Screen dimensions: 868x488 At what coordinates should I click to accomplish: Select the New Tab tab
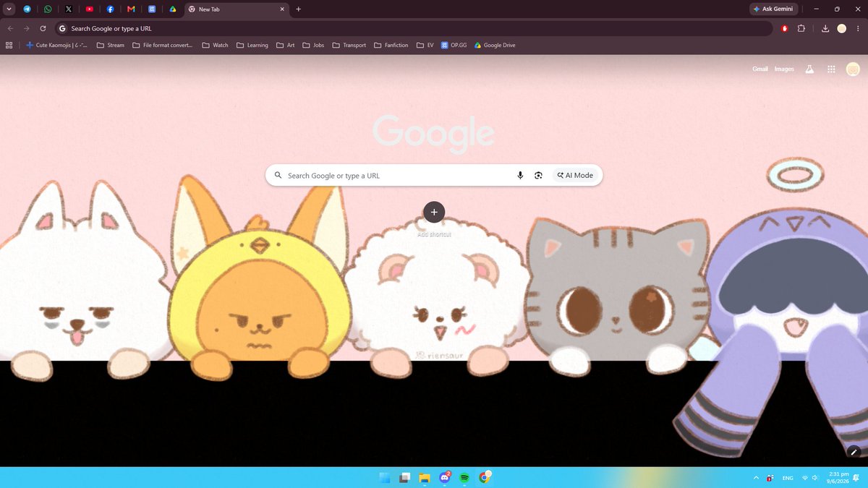coord(236,9)
